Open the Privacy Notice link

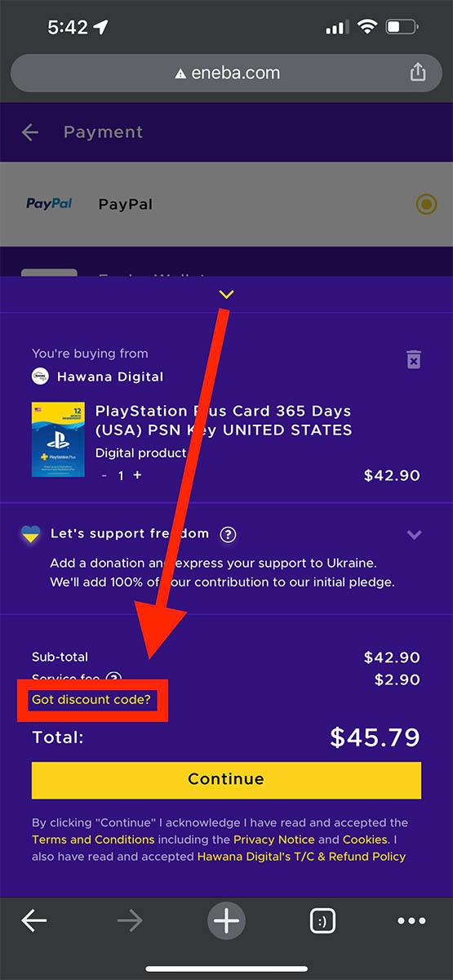(x=274, y=840)
